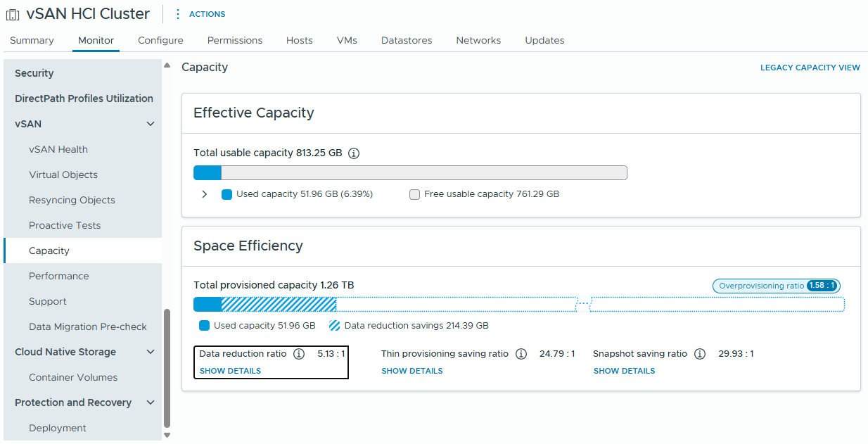The image size is (868, 444).
Task: Click the Overprovisioning ratio badge
Action: pyautogui.click(x=777, y=286)
